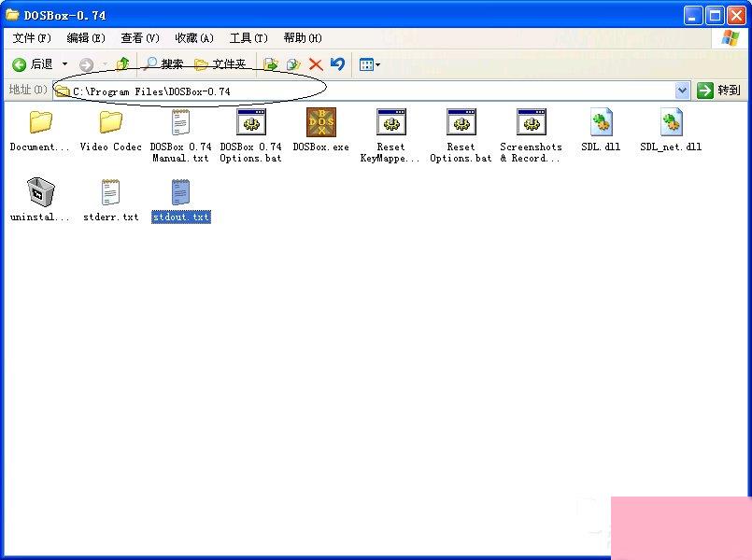Select DOSBox 0.74 Manual.txt file icon

point(181,122)
